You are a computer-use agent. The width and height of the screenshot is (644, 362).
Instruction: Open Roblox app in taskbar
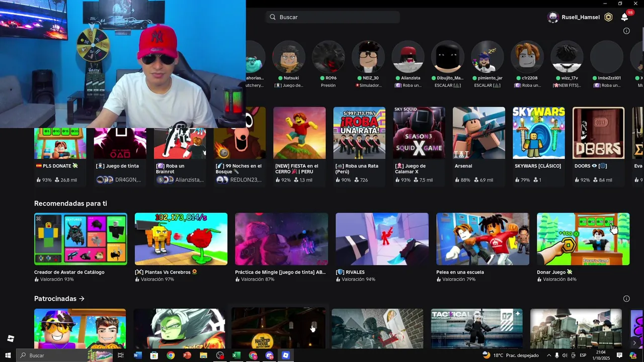[286, 355]
